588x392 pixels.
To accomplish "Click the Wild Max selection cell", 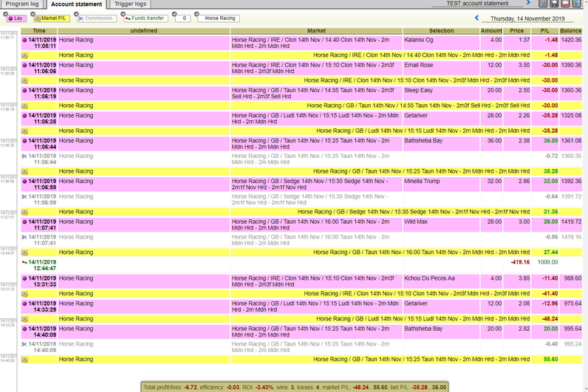I will coord(442,224).
